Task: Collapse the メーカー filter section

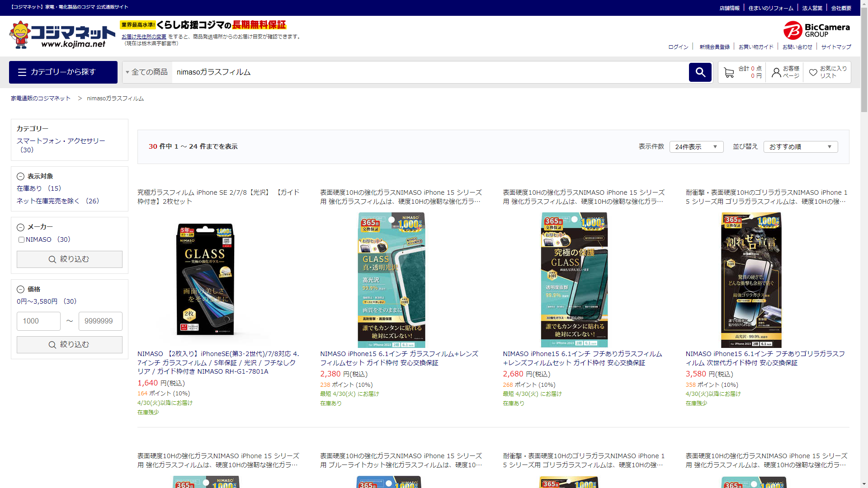Action: (x=20, y=227)
